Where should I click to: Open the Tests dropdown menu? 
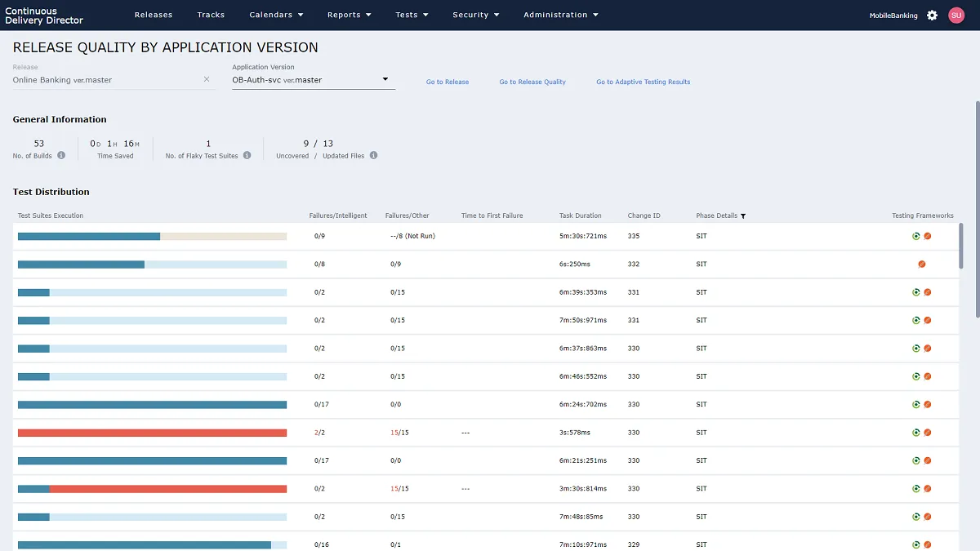pyautogui.click(x=412, y=15)
